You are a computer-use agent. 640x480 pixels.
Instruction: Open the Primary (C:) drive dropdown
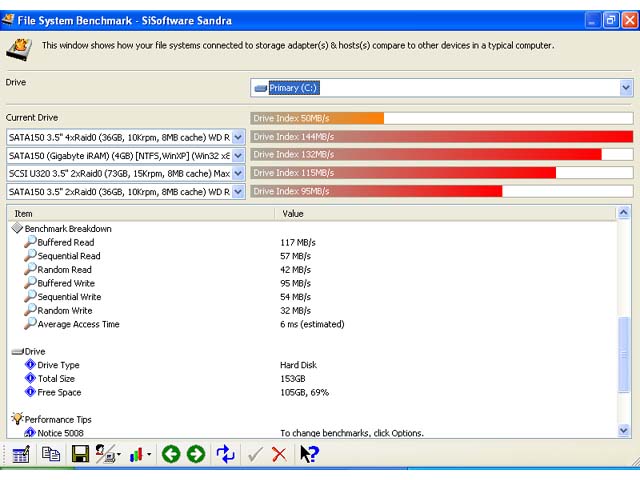click(625, 88)
